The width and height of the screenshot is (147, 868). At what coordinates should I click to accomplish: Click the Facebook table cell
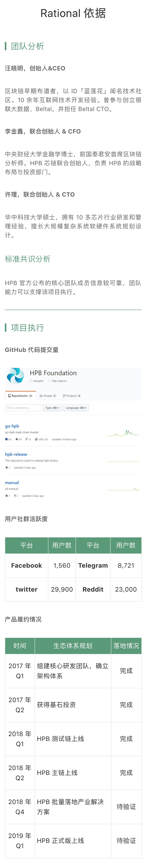[x=26, y=565]
